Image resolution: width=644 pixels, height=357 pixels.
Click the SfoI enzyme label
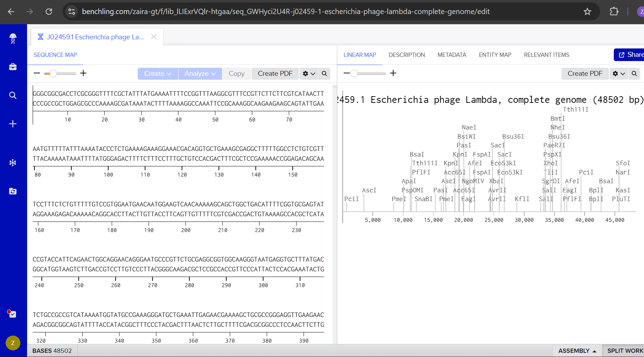pos(623,163)
